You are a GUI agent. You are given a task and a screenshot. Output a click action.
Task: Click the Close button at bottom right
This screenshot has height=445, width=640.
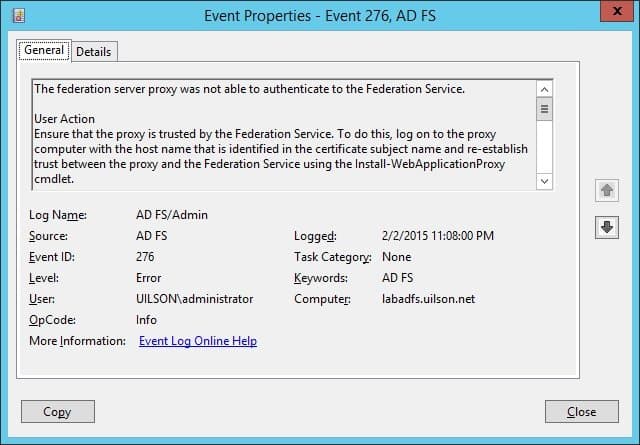(x=582, y=412)
